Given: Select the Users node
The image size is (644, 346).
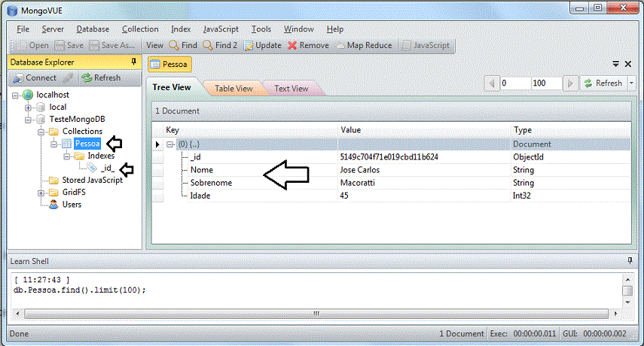Looking at the screenshot, I should 72,205.
